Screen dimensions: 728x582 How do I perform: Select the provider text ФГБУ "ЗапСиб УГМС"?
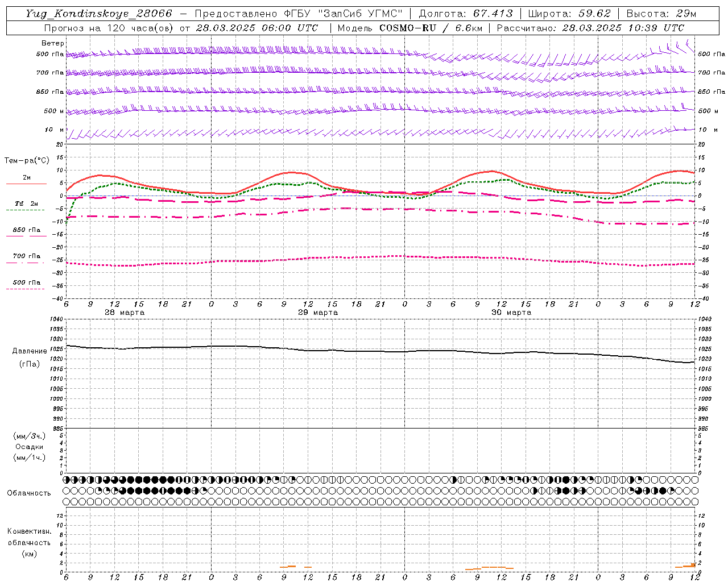343,14
